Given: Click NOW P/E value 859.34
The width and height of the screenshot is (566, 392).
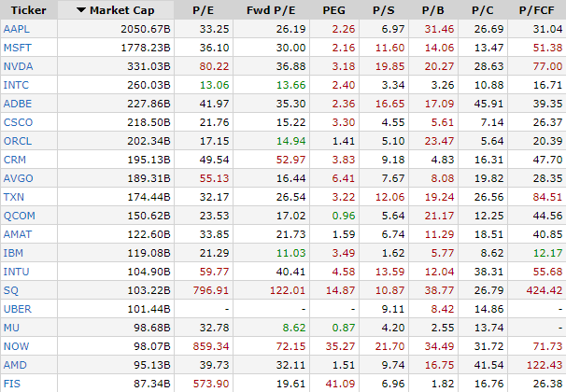Looking at the screenshot, I should pos(211,346).
